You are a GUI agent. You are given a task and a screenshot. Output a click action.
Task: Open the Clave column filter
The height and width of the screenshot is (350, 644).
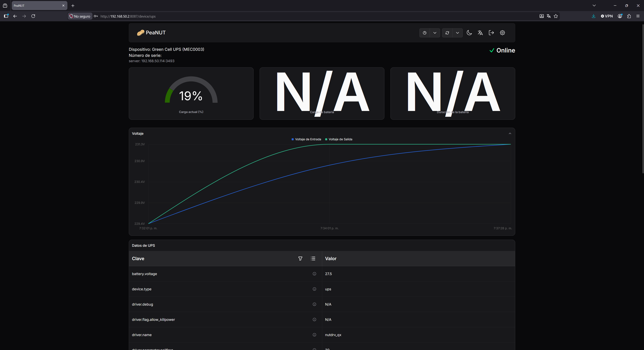point(301,259)
